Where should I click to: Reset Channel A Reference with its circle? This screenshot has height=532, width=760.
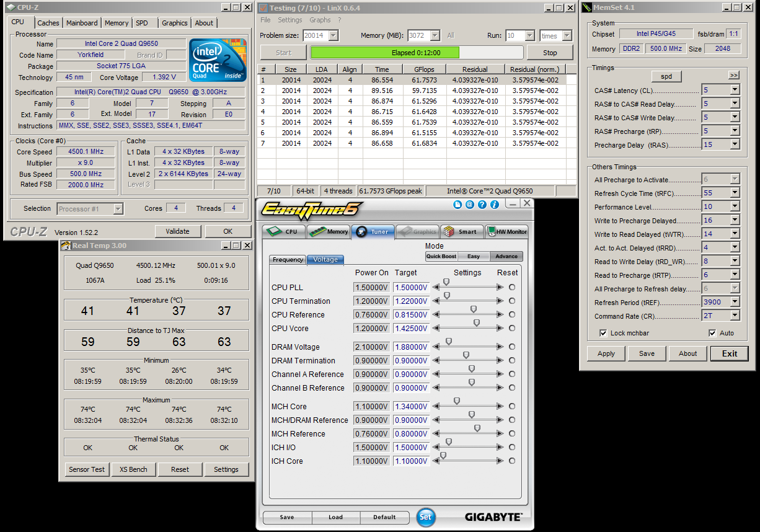512,374
